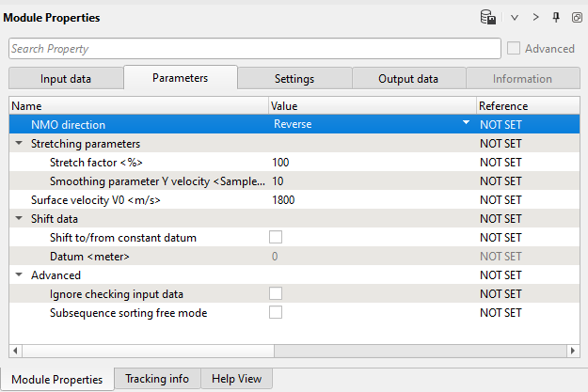Click the horizontal scrollbar at the bottom
Screen dimensions: 588x392
tap(282, 351)
